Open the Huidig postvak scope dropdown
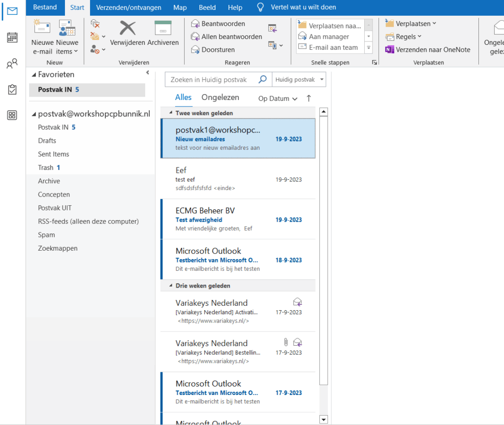The image size is (504, 425). click(299, 79)
